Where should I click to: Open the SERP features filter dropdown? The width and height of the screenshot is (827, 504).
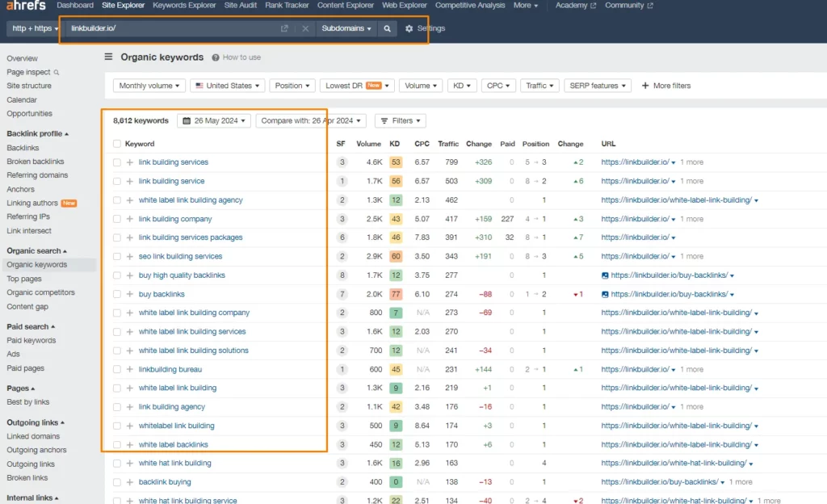598,86
